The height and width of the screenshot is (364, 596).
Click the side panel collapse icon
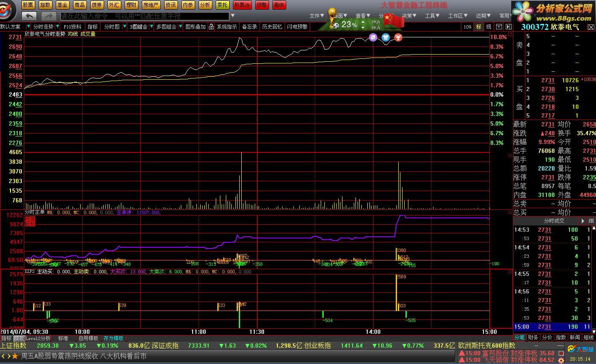point(509,26)
